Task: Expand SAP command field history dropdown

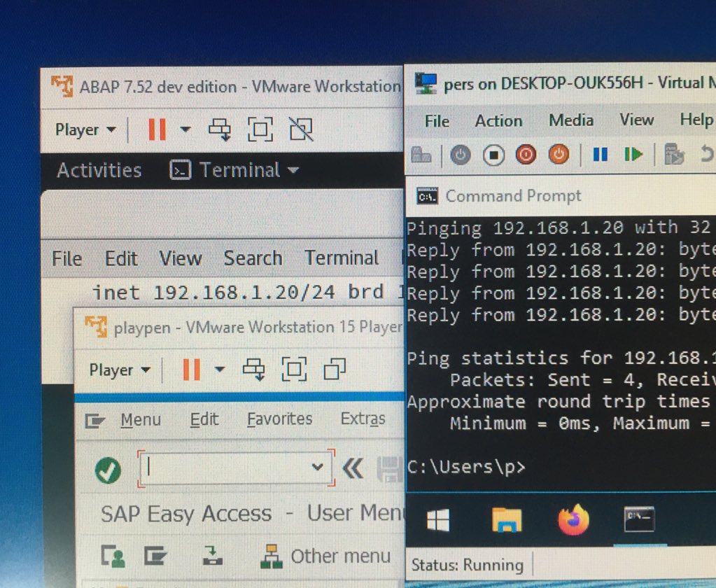Action: click(317, 467)
